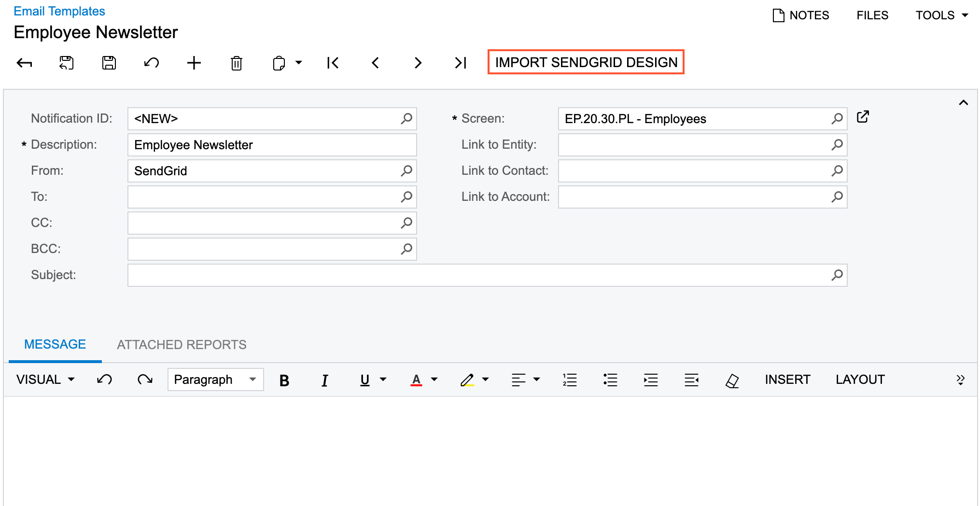980x506 pixels.
Task: Open the Paragraph style dropdown
Action: tap(215, 379)
